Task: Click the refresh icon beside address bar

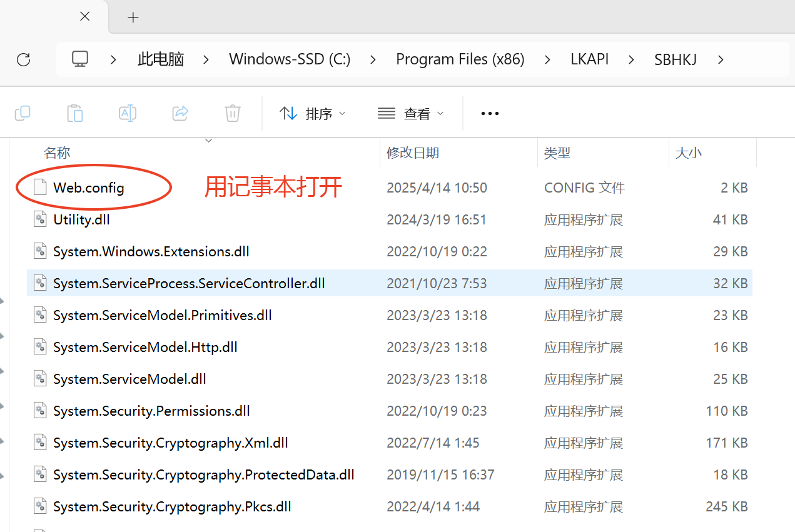Action: pyautogui.click(x=23, y=59)
